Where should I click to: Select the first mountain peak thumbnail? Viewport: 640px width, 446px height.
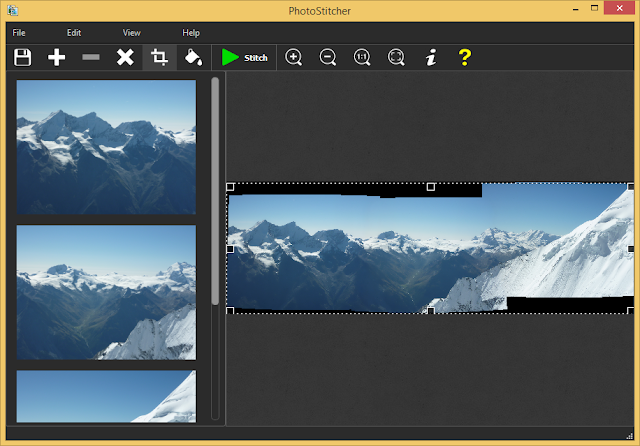click(x=106, y=147)
